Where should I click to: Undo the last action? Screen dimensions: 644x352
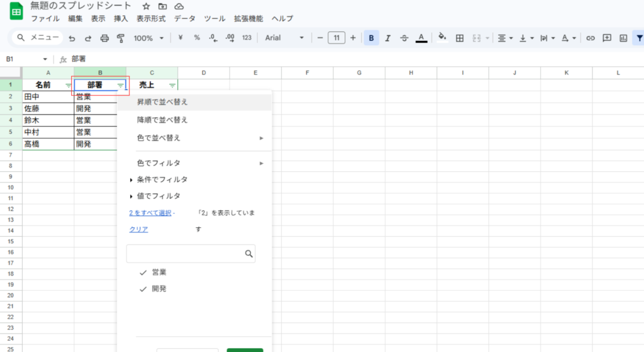tap(72, 38)
